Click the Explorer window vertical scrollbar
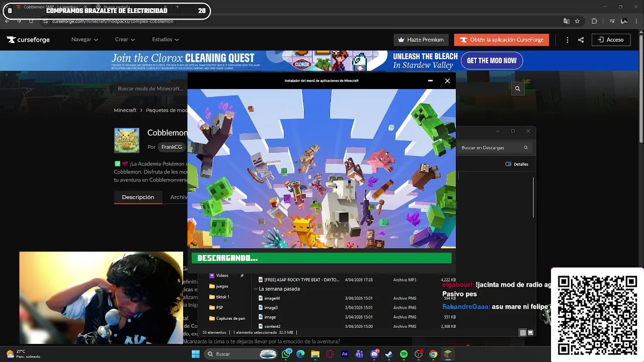644x362 pixels. point(533,197)
